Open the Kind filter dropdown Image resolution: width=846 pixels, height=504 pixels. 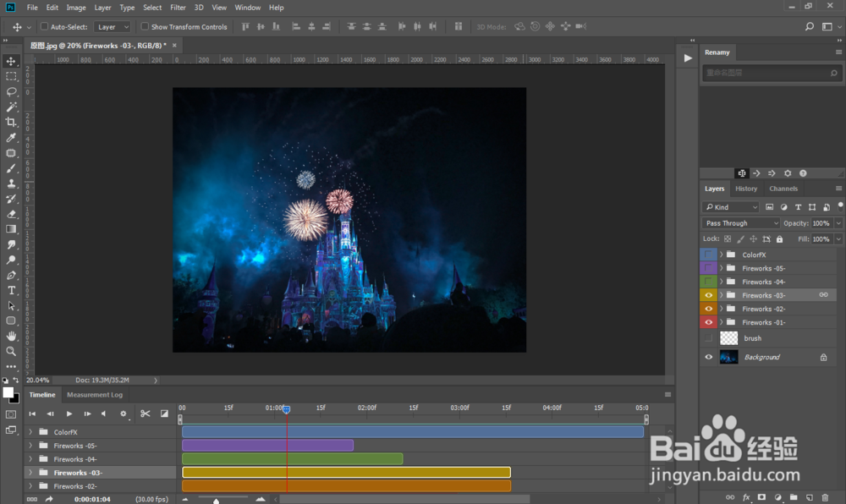click(x=731, y=207)
